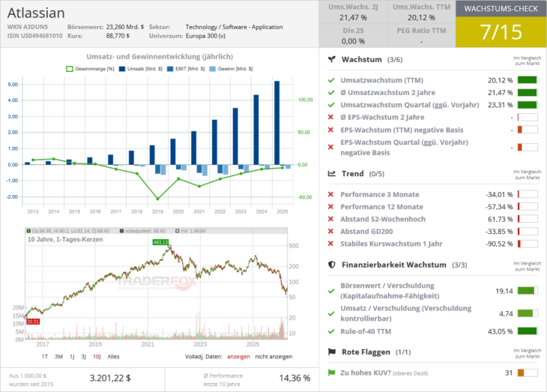Click anzeigen for adjusted data
547x392 pixels.
[238, 356]
